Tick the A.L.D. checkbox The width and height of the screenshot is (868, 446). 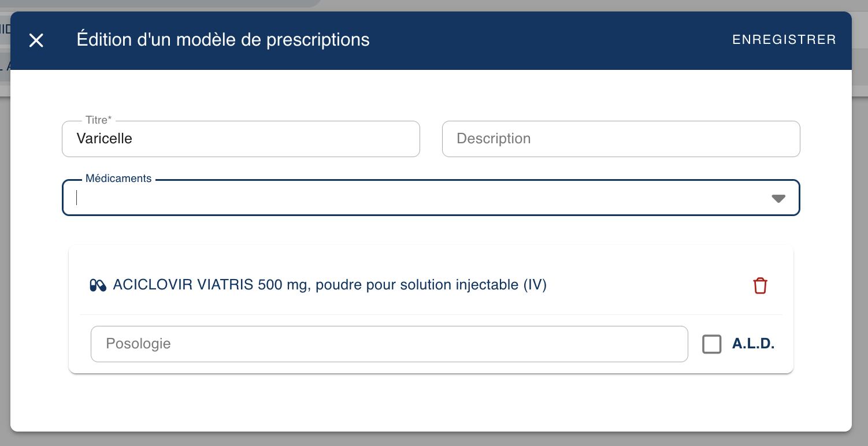click(711, 344)
